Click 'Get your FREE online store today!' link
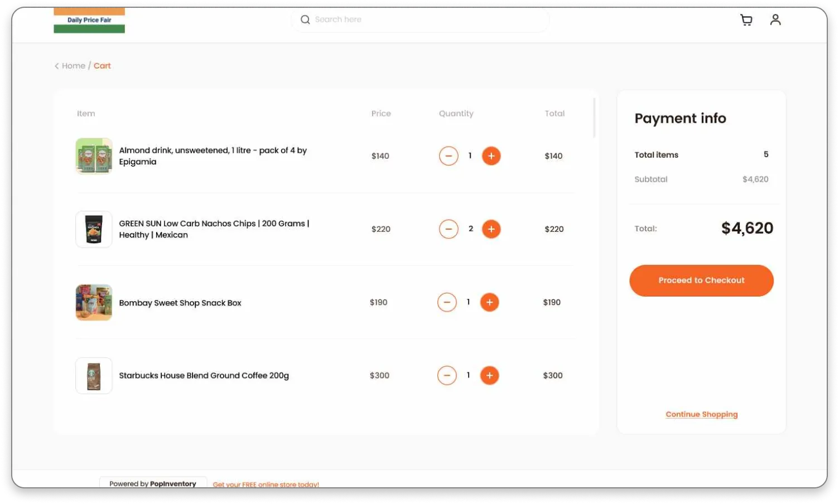 point(266,484)
